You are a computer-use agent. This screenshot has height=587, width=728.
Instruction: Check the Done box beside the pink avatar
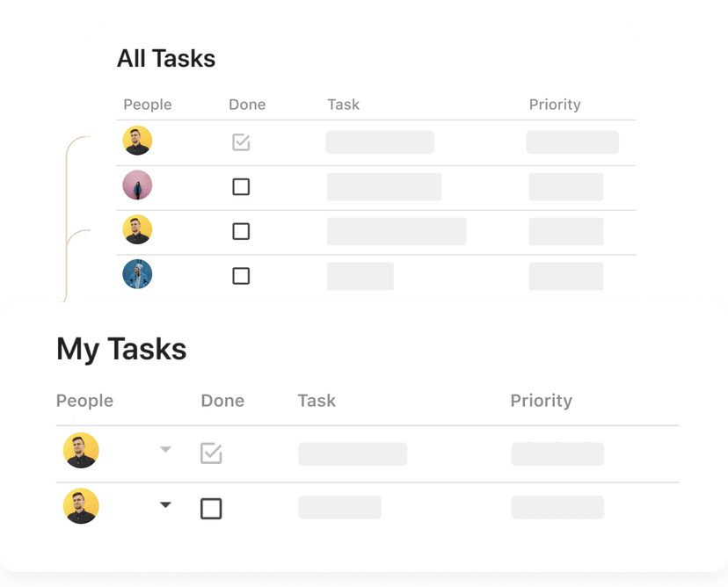241,186
